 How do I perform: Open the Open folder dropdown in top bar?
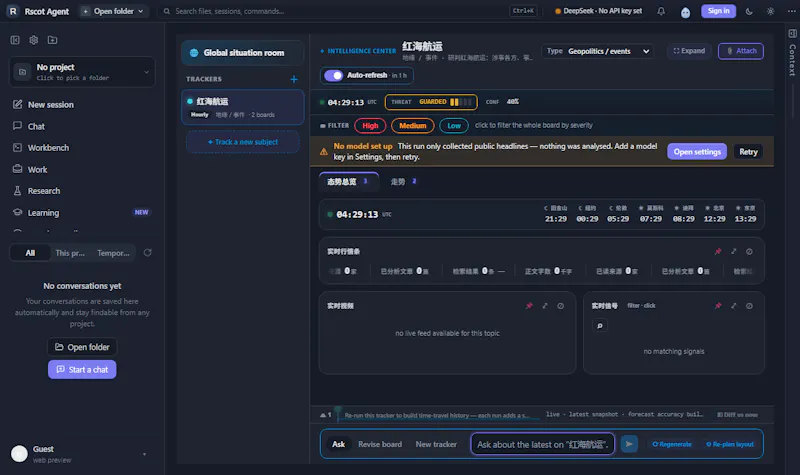click(x=113, y=11)
